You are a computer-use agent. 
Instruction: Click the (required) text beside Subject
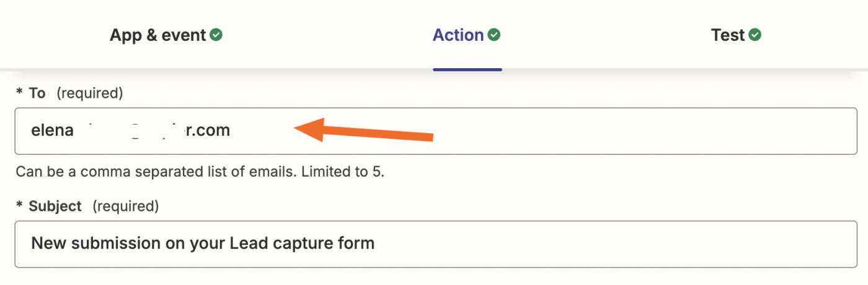coord(126,206)
